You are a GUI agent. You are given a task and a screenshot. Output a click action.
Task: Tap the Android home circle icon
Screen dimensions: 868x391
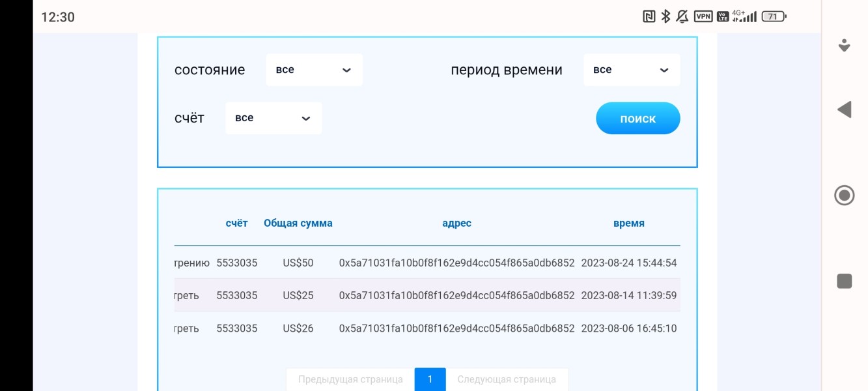845,195
